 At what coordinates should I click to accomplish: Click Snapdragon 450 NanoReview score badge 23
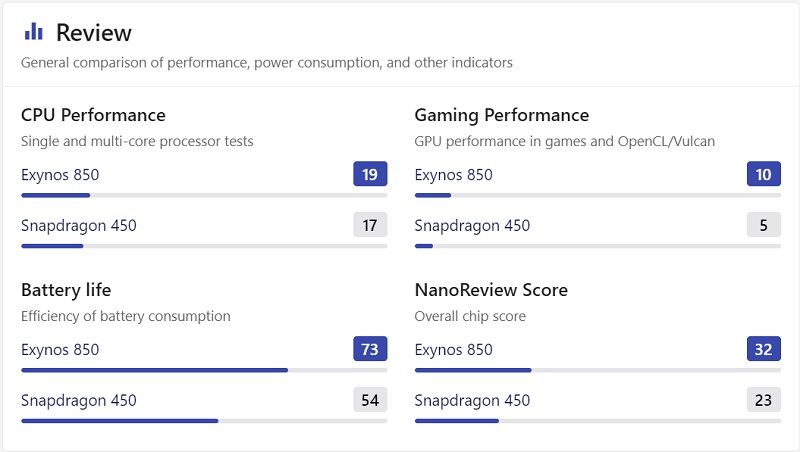763,400
